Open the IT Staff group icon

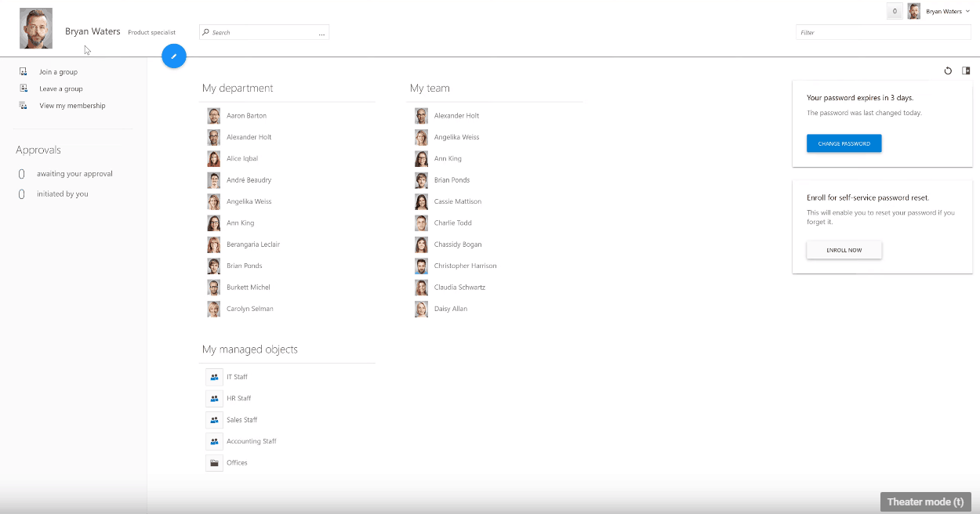coord(214,377)
